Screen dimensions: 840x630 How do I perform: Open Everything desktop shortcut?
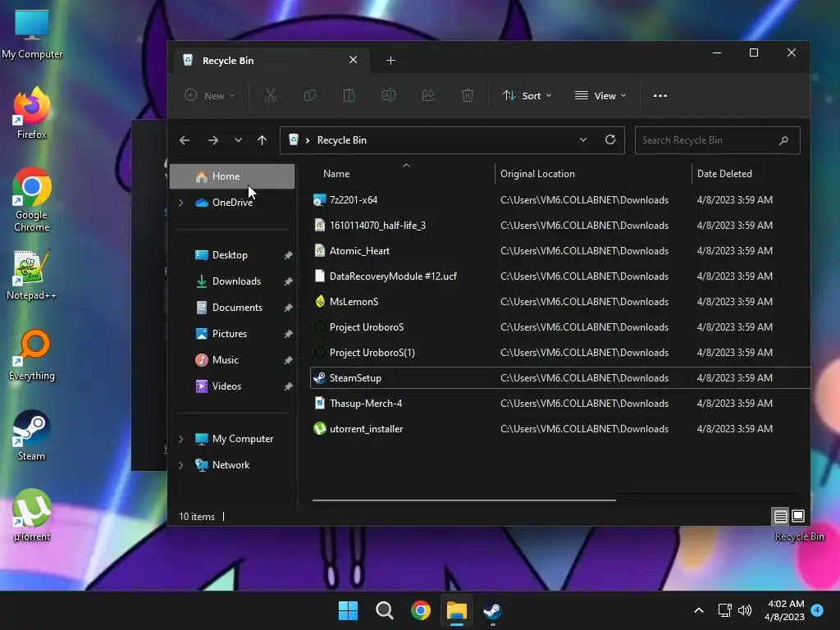coord(32,355)
